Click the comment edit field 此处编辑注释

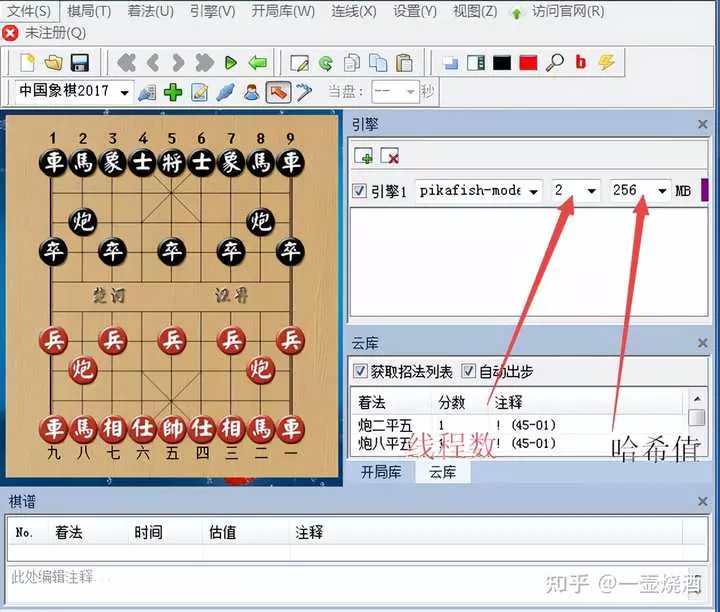point(357,584)
